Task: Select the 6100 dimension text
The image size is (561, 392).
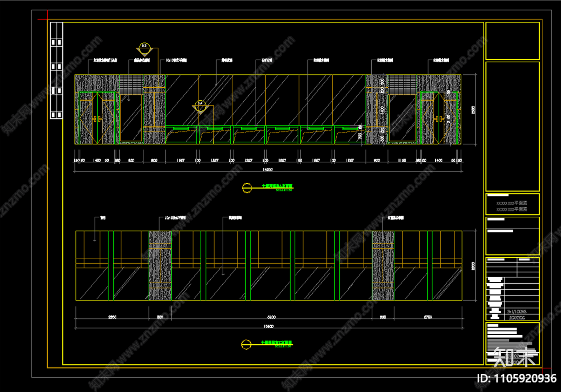Action: coord(271,317)
